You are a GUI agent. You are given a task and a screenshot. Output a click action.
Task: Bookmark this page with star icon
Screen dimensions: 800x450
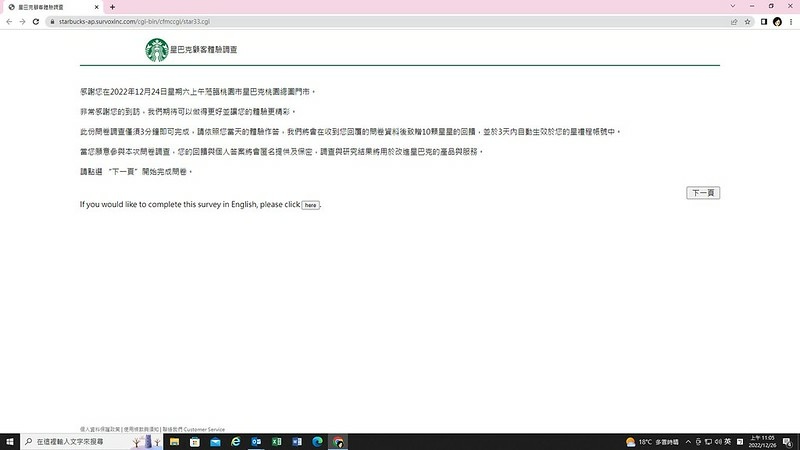747,21
